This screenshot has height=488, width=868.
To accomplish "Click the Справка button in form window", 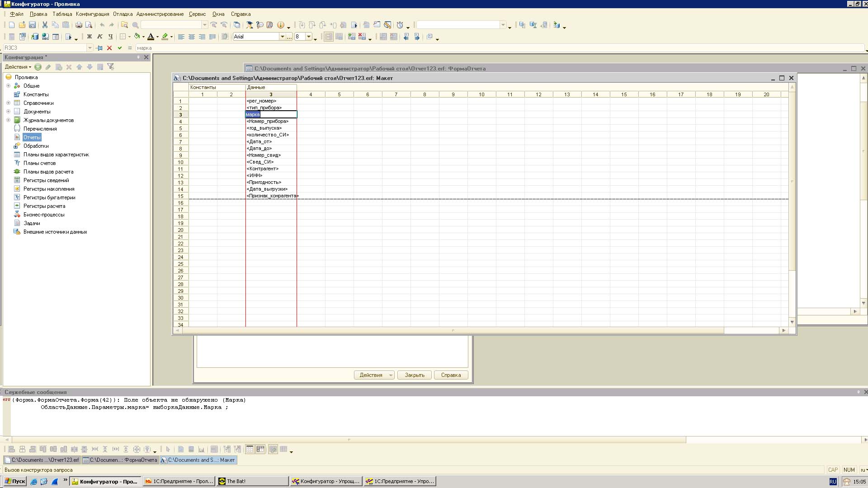I will point(451,375).
